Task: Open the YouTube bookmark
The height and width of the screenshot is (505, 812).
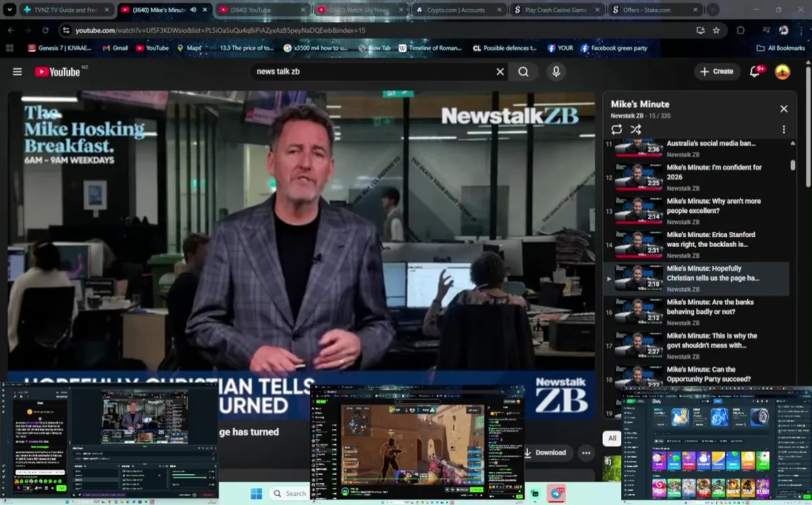Action: [152, 48]
